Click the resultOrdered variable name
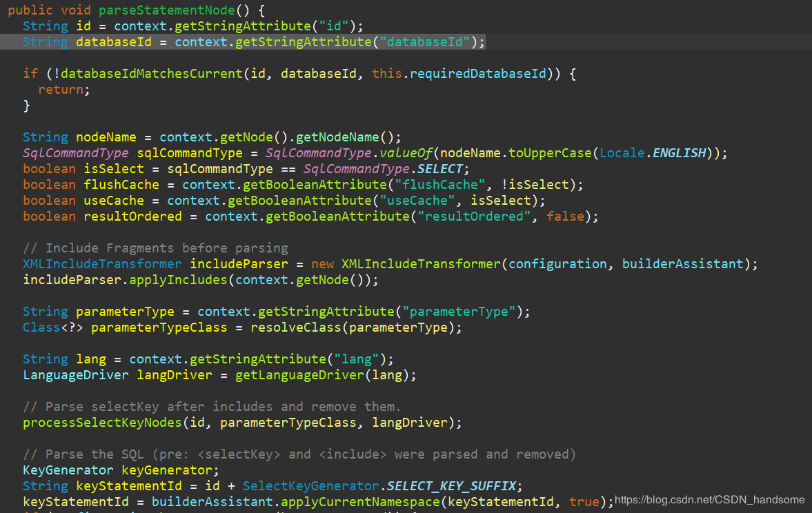Viewport: 812px width, 513px height. (132, 217)
